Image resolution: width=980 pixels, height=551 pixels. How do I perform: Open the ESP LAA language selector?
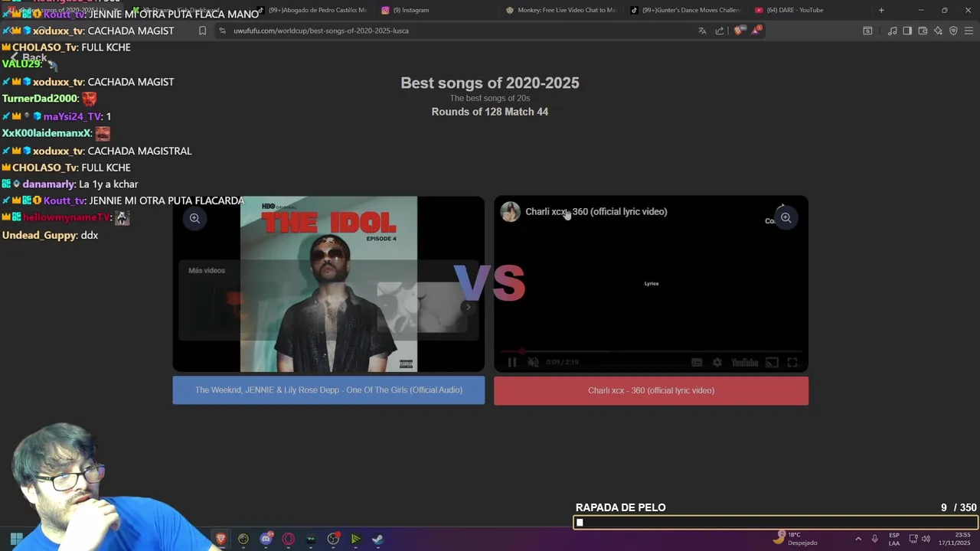point(894,539)
